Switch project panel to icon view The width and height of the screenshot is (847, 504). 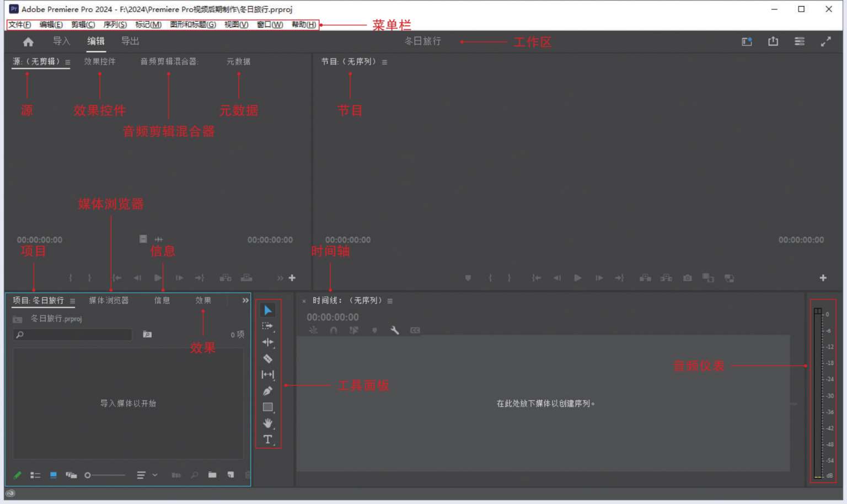53,475
